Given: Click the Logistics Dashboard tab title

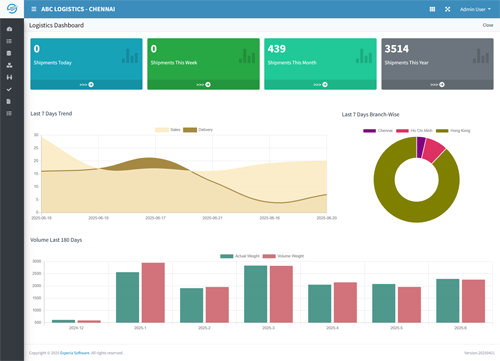Looking at the screenshot, I should [x=56, y=25].
